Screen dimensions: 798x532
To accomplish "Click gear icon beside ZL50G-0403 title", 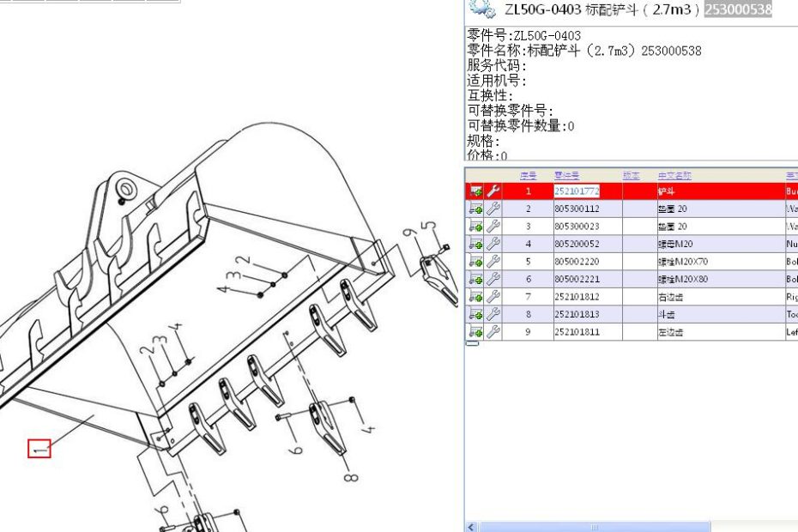I will (x=482, y=9).
